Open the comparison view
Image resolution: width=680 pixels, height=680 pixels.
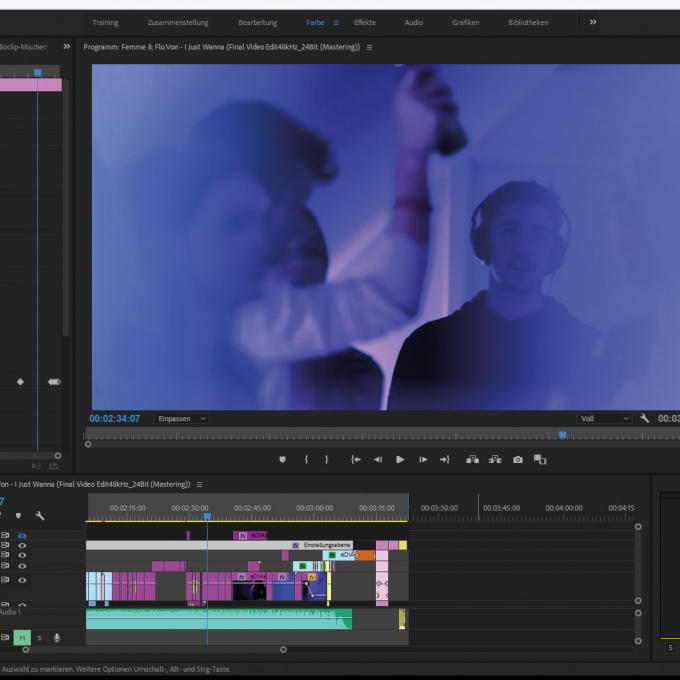tap(540, 459)
